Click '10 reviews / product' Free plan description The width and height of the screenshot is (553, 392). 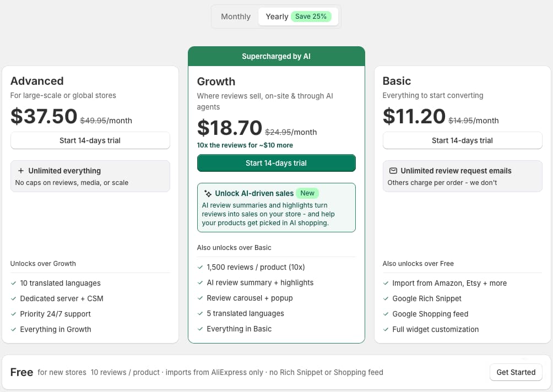pyautogui.click(x=125, y=372)
